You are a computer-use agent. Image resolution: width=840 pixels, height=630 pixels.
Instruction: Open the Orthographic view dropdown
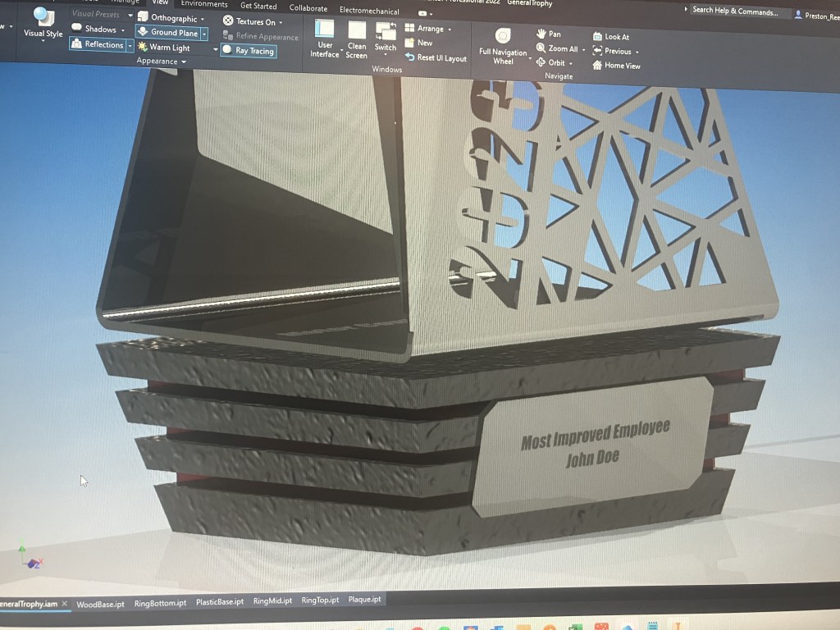point(203,18)
